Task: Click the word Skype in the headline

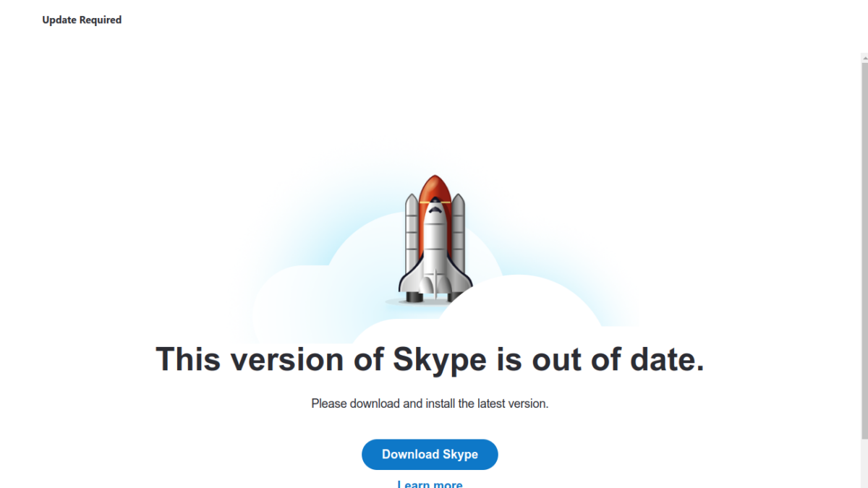Action: [x=439, y=359]
